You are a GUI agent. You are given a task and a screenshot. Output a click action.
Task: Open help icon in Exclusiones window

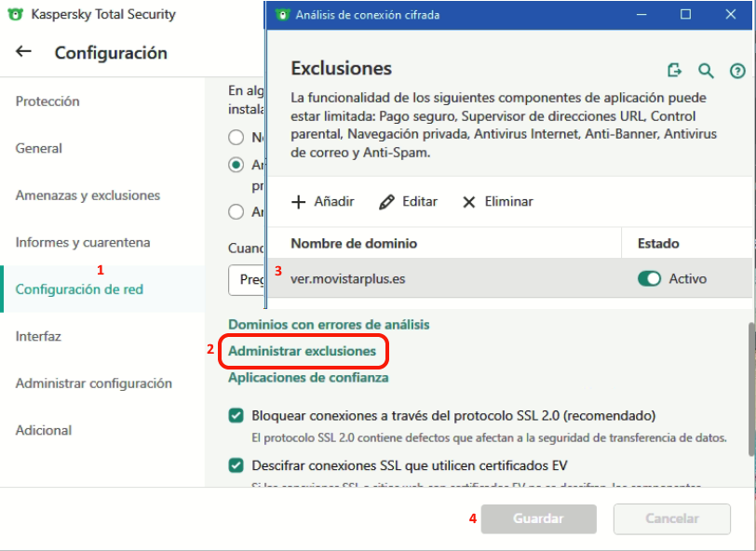pyautogui.click(x=737, y=71)
